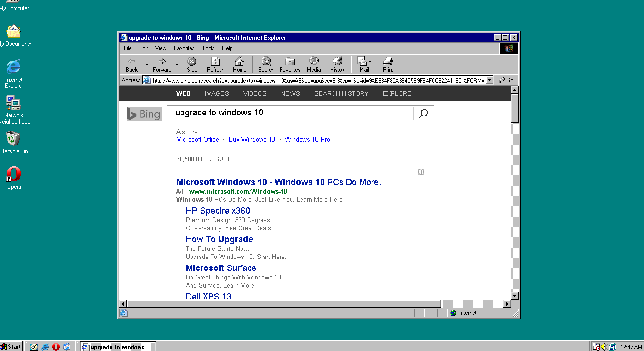This screenshot has width=644, height=351.
Task: Follow the Windows 10 Pro suggestion link
Action: point(307,139)
